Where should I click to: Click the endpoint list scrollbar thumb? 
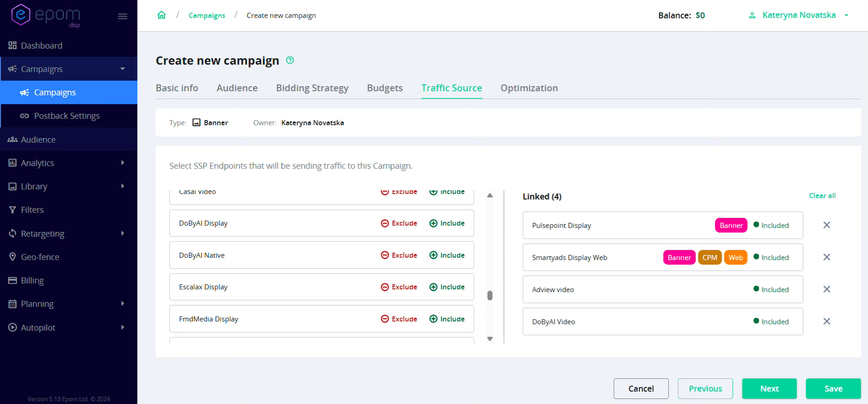pos(490,296)
